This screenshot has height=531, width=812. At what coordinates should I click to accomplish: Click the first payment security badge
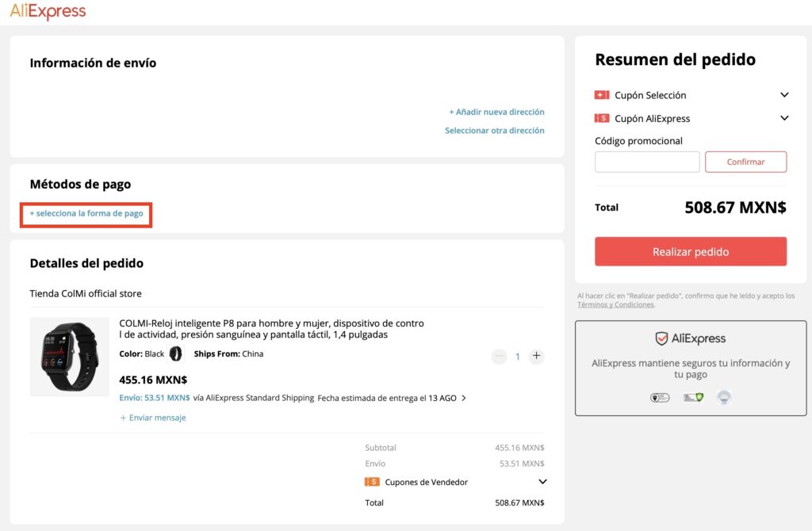coord(660,398)
